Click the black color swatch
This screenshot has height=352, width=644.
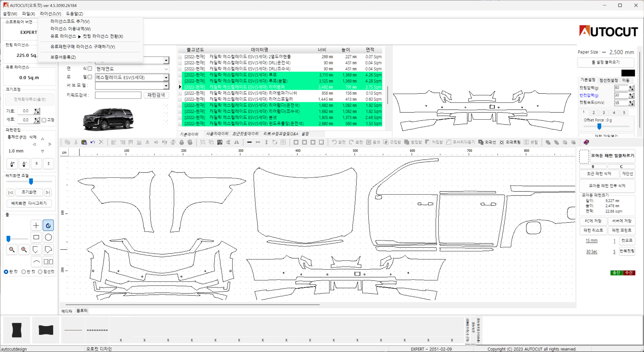628,73
